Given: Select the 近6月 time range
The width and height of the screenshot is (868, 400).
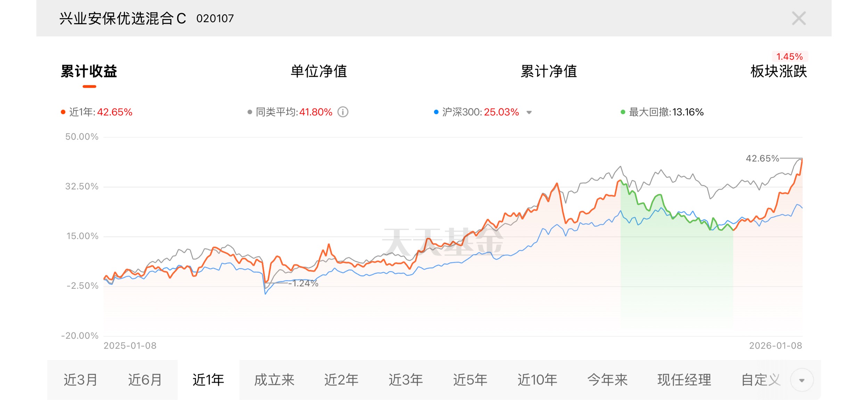Looking at the screenshot, I should coord(145,380).
